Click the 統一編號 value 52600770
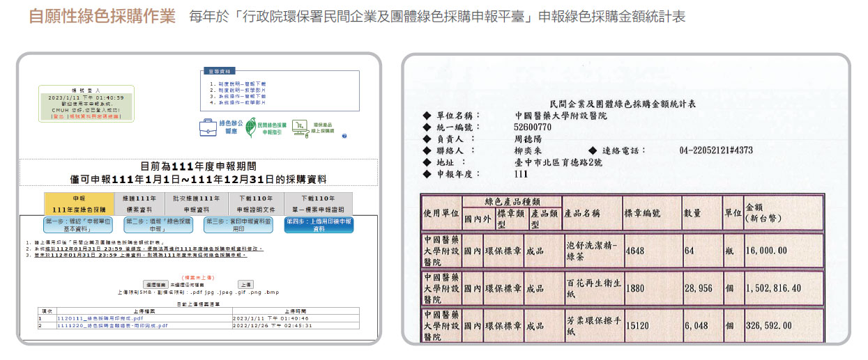Image resolution: width=868 pixels, height=360 pixels. click(x=532, y=127)
